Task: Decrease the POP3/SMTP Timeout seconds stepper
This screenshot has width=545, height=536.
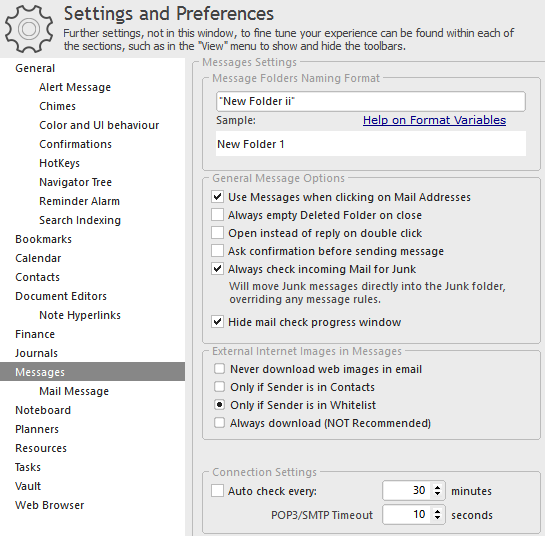Action: pos(437,518)
